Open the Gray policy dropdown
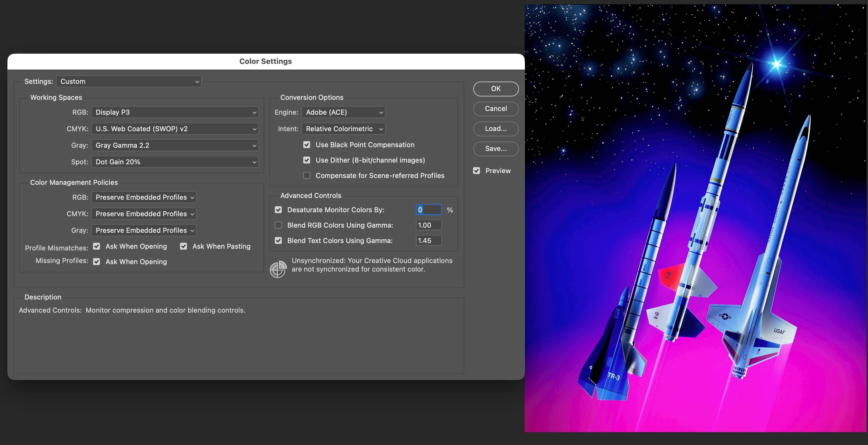This screenshot has height=445, width=868. point(144,230)
